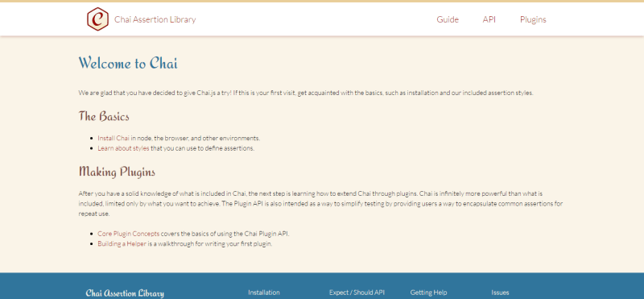Click the paragraph starting 'We are glad'
This screenshot has height=299, width=644.
[306, 93]
